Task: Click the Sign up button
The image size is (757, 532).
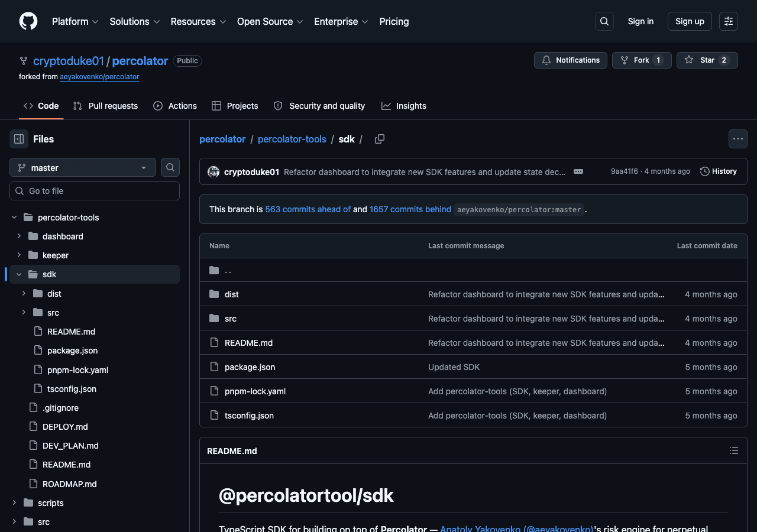Action: click(x=690, y=21)
